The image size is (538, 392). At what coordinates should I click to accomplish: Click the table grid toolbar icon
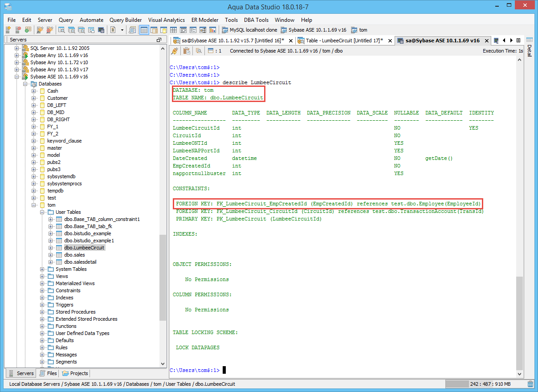click(174, 30)
